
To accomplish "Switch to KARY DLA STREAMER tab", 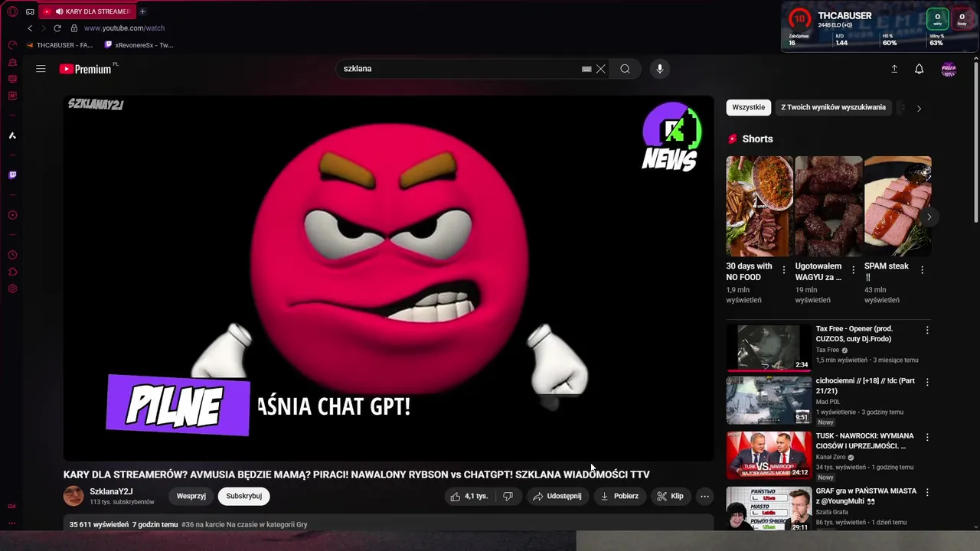I will 87,11.
